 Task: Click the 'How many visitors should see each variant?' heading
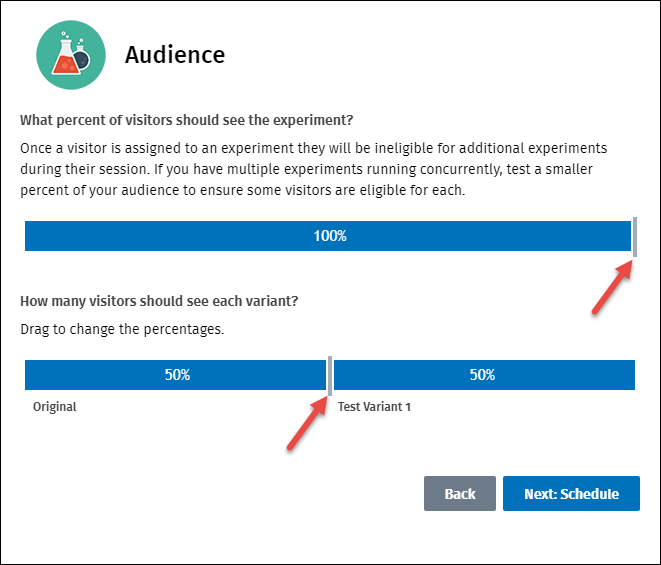[x=159, y=301]
